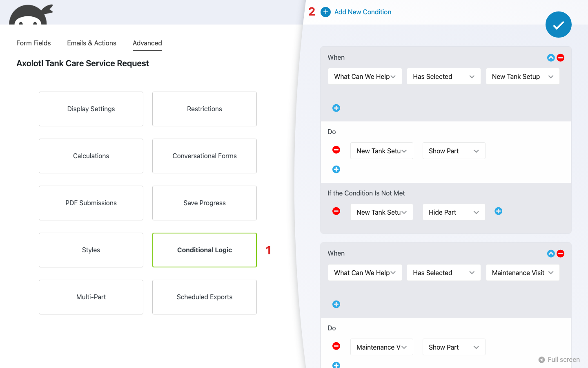Open the Restrictions settings
Image resolution: width=588 pixels, height=368 pixels.
[205, 109]
